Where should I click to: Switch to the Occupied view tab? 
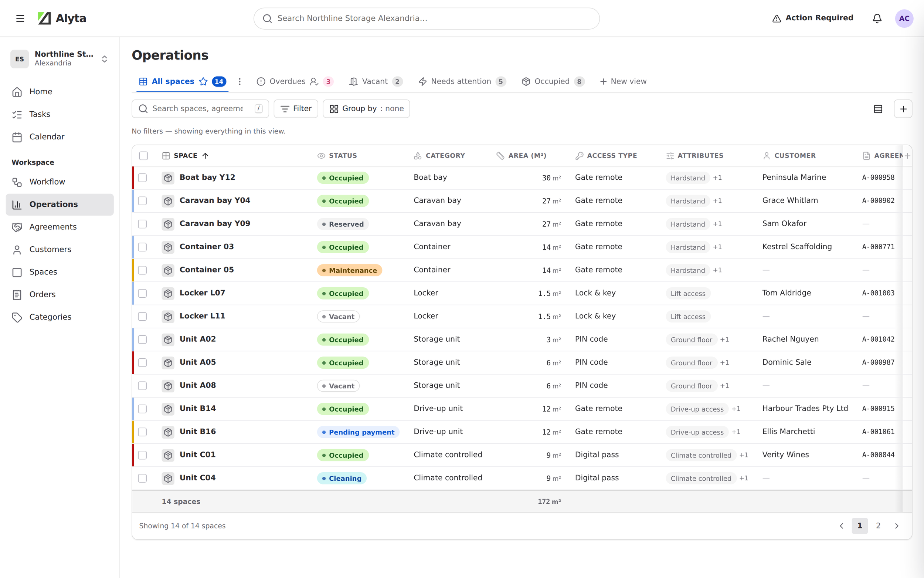[x=553, y=81]
